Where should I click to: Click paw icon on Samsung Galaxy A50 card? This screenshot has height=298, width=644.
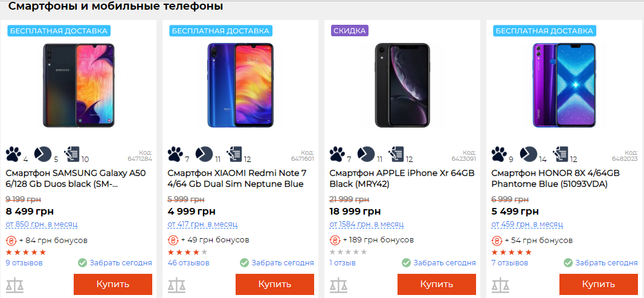tap(13, 154)
